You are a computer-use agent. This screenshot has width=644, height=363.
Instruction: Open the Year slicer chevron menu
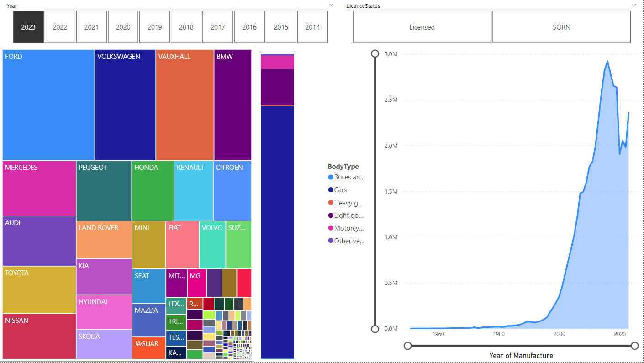coord(331,5)
